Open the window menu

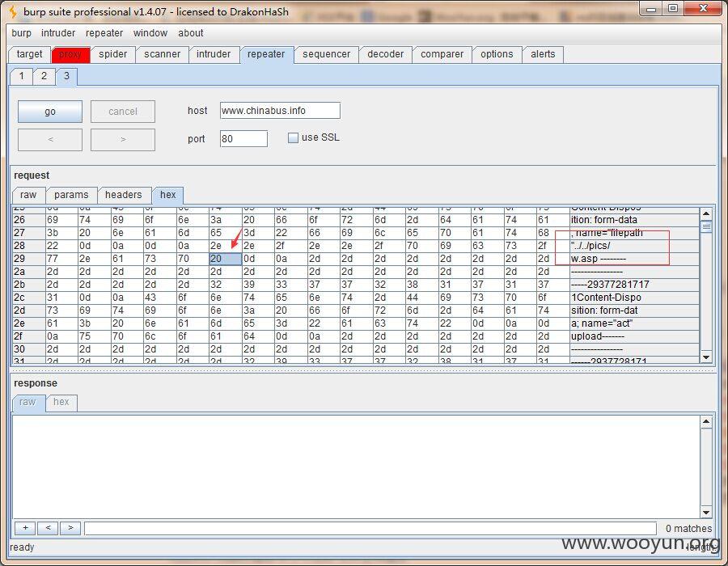150,33
